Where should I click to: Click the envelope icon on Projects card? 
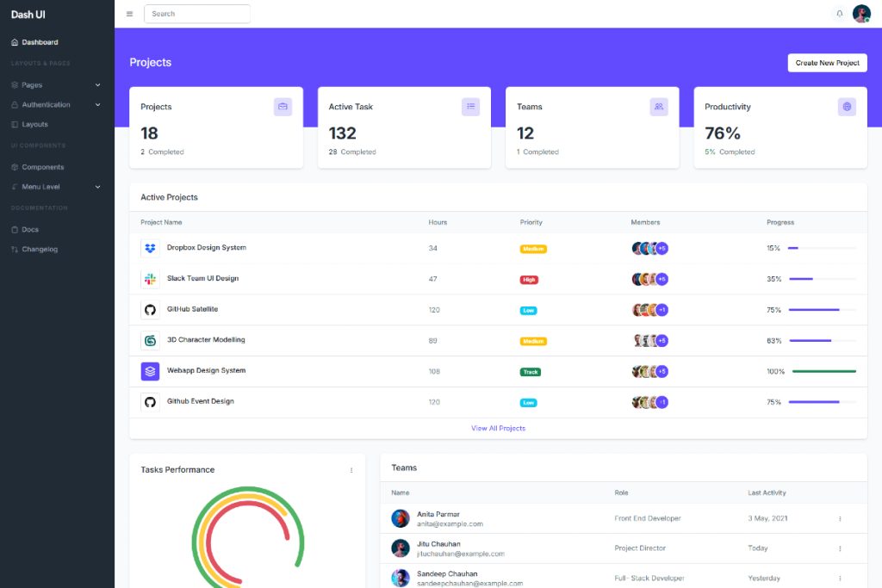click(x=283, y=106)
